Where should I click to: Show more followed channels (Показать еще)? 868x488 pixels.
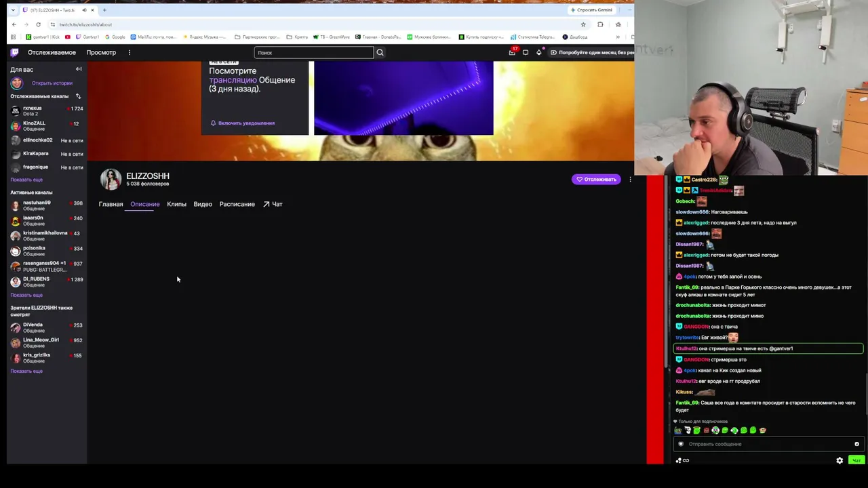pos(26,180)
